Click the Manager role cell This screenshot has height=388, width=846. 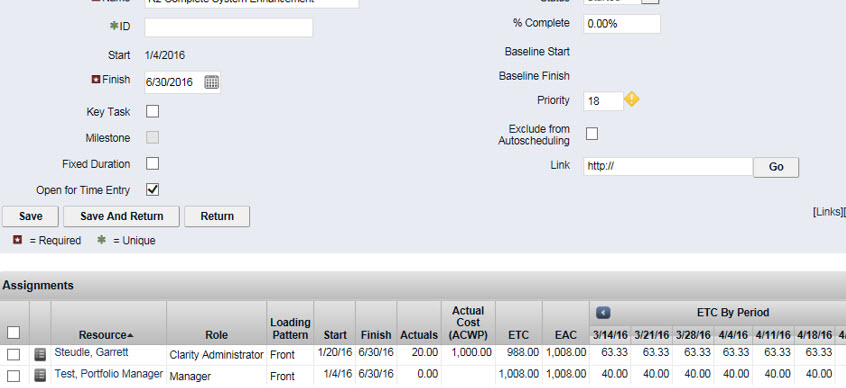click(189, 376)
